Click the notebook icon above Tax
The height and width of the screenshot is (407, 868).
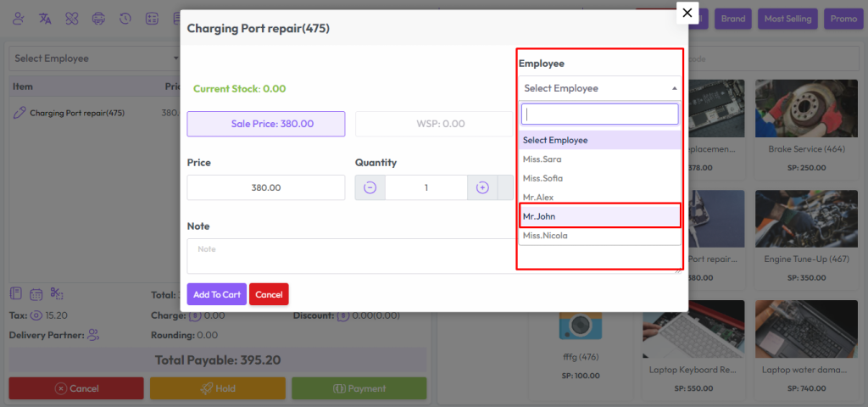(x=15, y=294)
